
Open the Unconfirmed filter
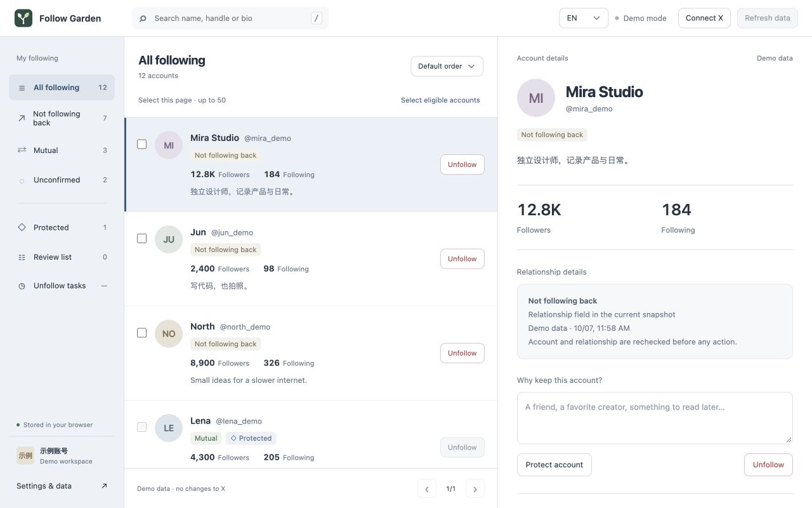click(x=62, y=180)
